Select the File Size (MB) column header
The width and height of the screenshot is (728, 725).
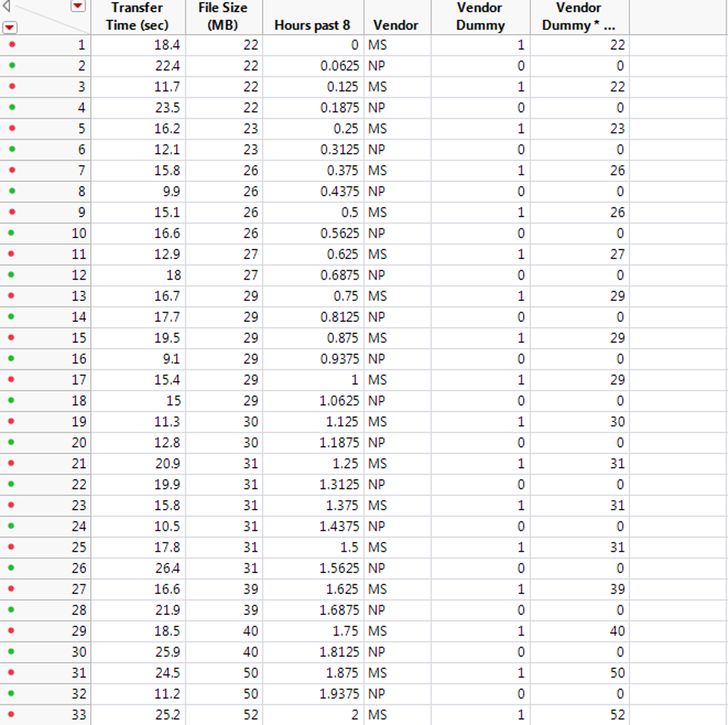[223, 17]
